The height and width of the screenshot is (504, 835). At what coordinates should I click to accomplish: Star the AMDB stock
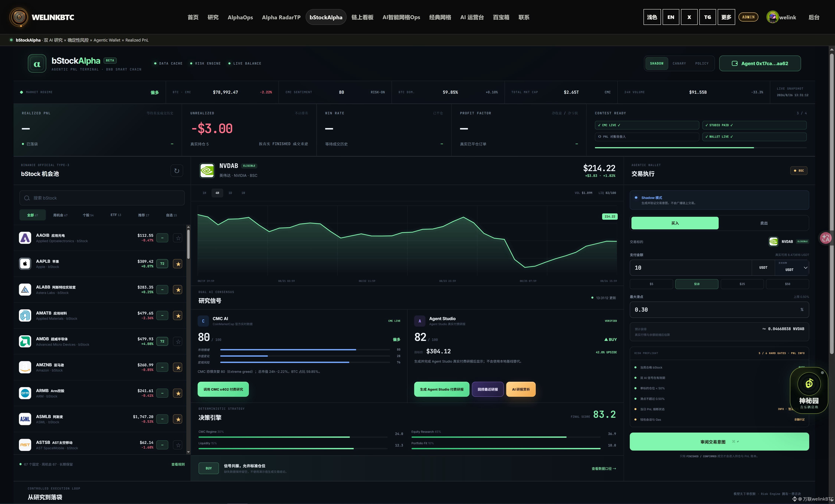pyautogui.click(x=178, y=341)
